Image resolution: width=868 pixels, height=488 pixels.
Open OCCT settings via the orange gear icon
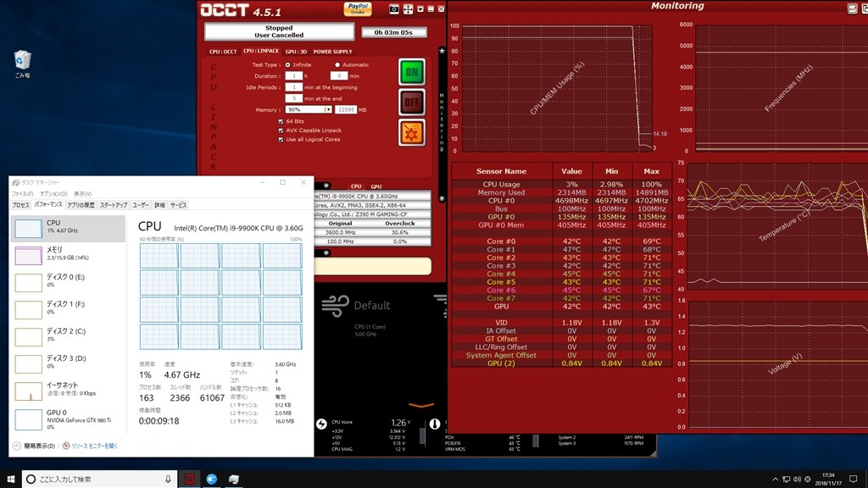pyautogui.click(x=412, y=133)
